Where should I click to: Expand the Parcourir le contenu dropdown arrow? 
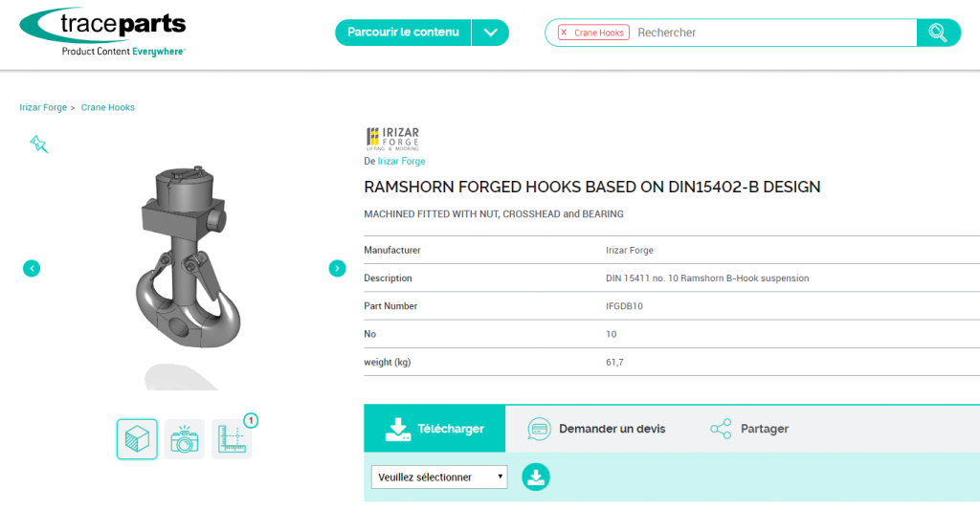pos(491,33)
